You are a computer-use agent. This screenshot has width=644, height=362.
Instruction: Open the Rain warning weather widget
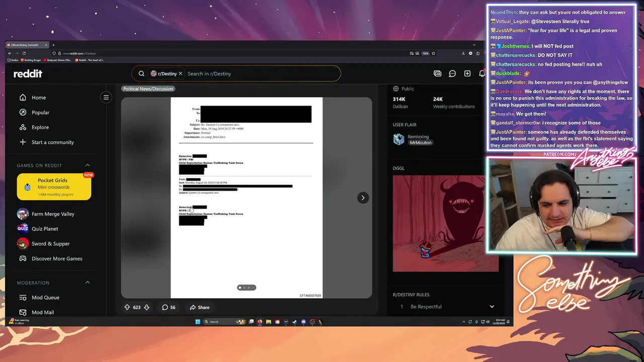(x=19, y=322)
